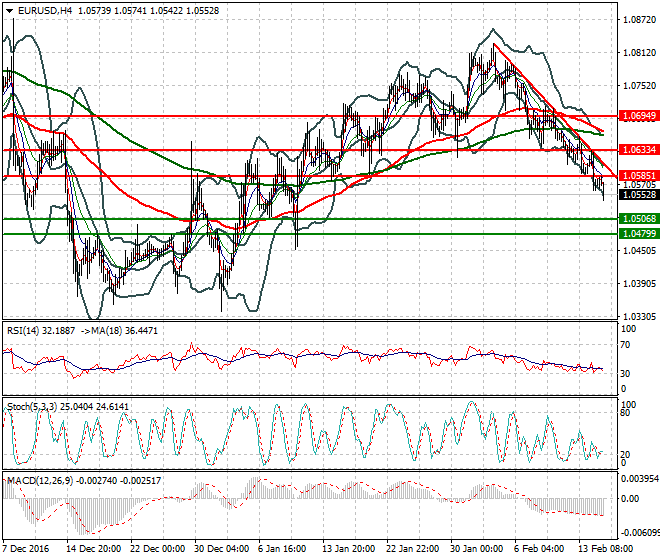The width and height of the screenshot is (660, 560).
Task: Select the 7 Dec 2016 date label
Action: tap(26, 549)
